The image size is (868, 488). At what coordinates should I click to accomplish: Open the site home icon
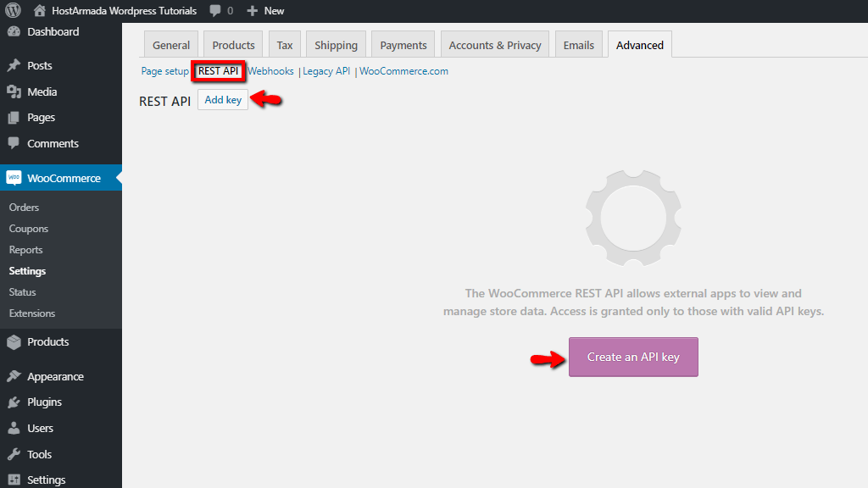tap(40, 11)
